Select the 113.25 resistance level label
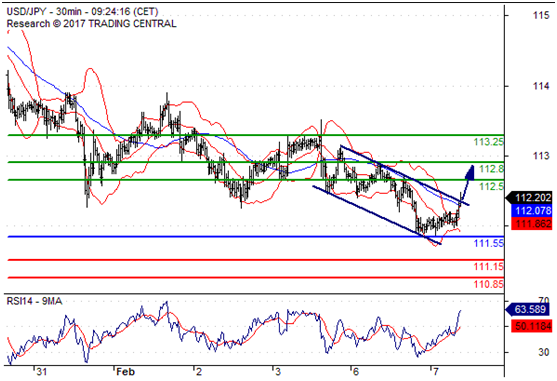This screenshot has width=557, height=381. coord(489,142)
